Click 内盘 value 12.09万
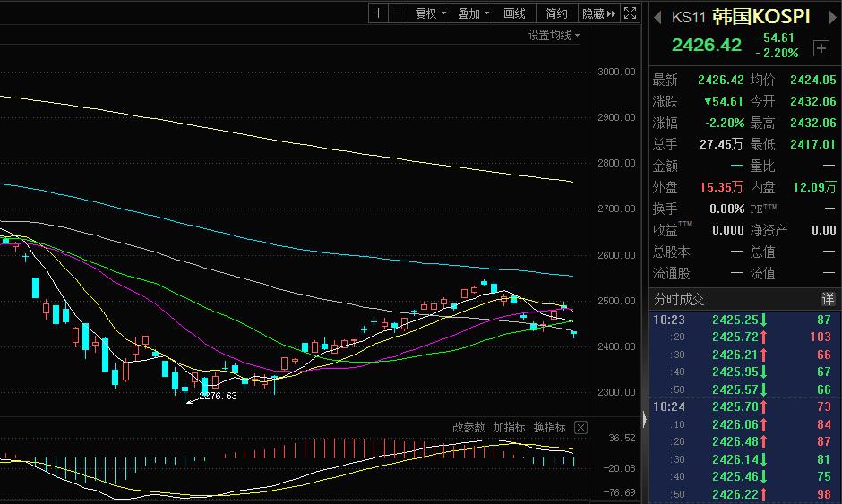Image resolution: width=842 pixels, height=504 pixels. pos(814,187)
